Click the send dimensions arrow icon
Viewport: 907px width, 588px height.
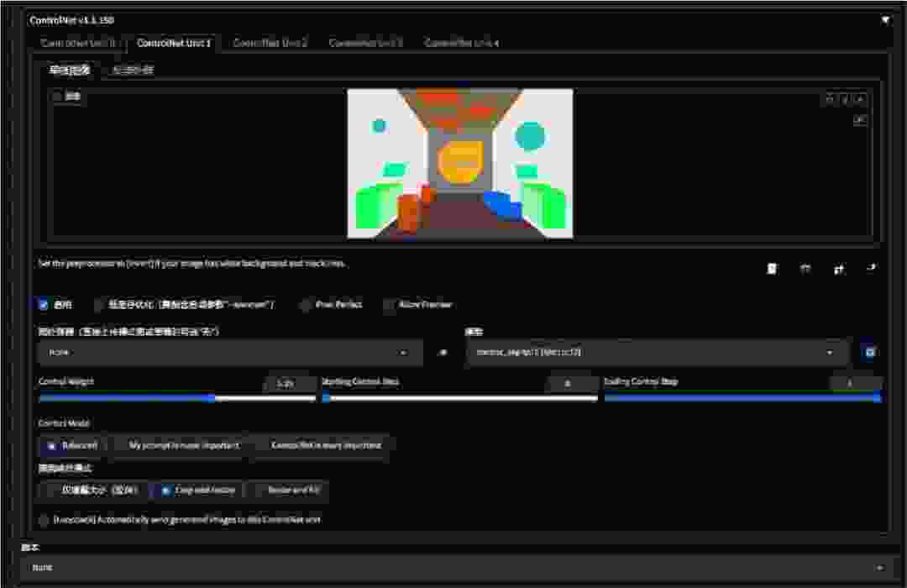[872, 268]
